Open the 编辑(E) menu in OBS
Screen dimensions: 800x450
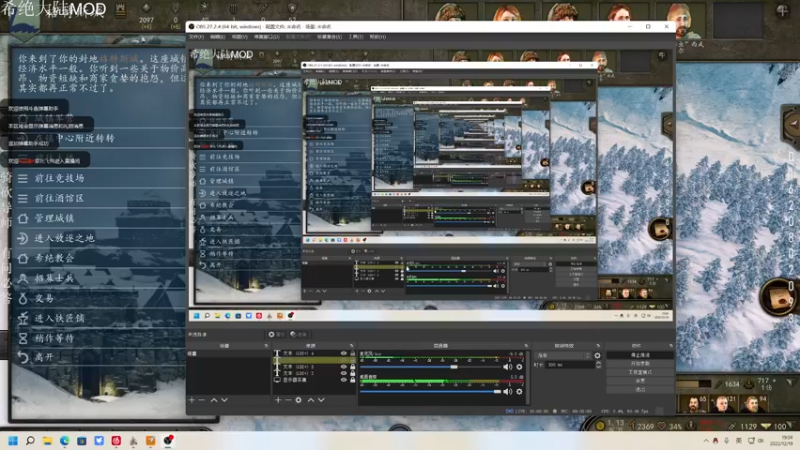point(217,37)
